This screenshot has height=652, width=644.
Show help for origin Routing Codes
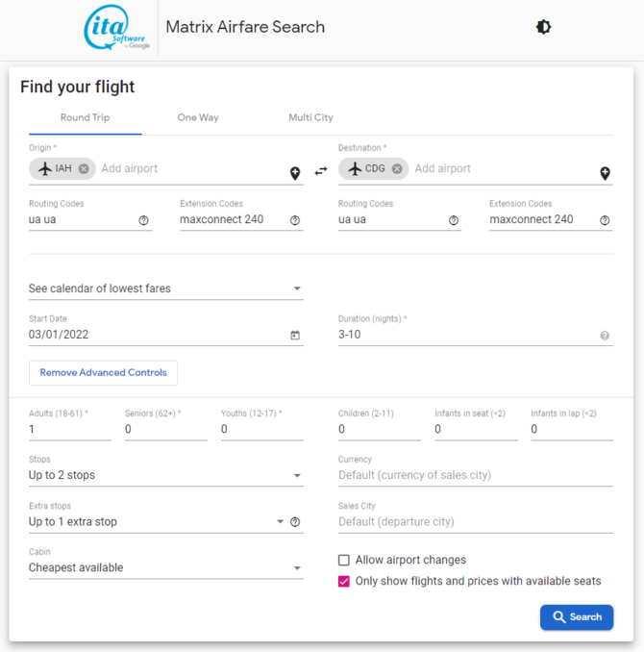coord(143,220)
